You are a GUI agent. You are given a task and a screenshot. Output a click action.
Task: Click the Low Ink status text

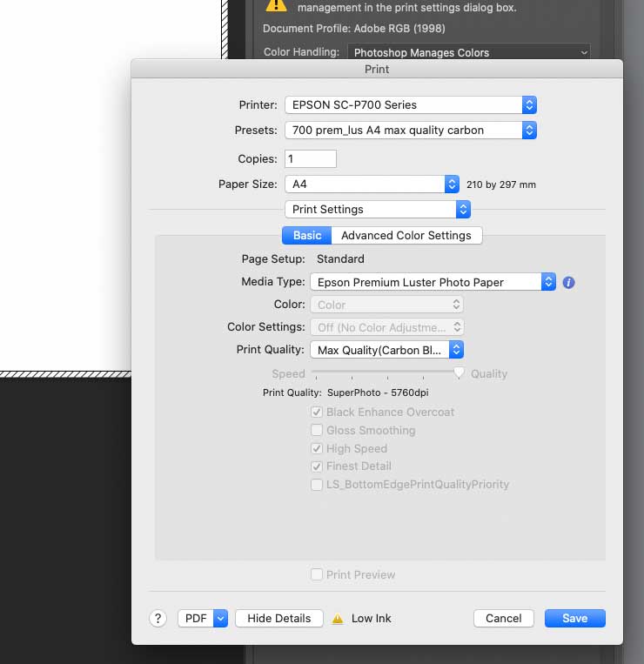coord(372,618)
